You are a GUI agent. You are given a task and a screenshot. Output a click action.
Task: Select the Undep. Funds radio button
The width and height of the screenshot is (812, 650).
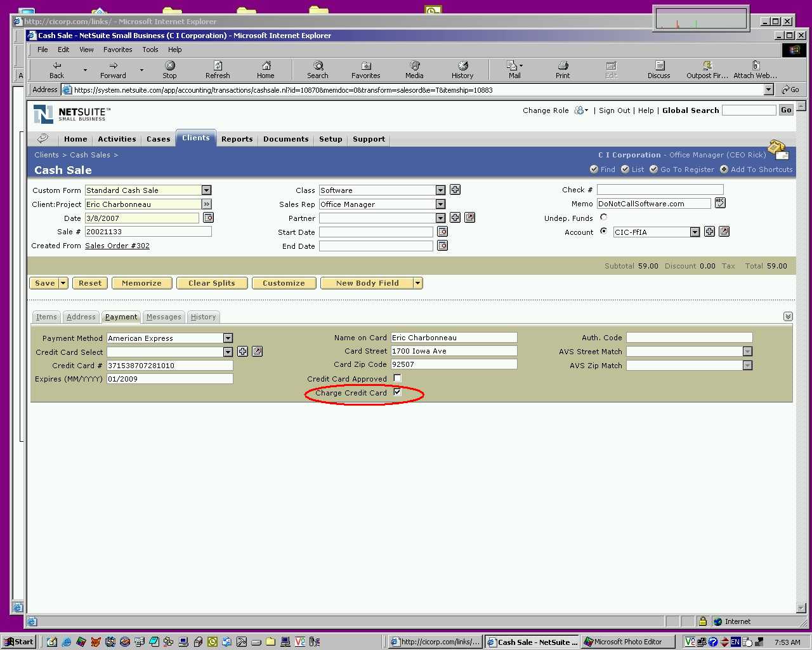[603, 217]
